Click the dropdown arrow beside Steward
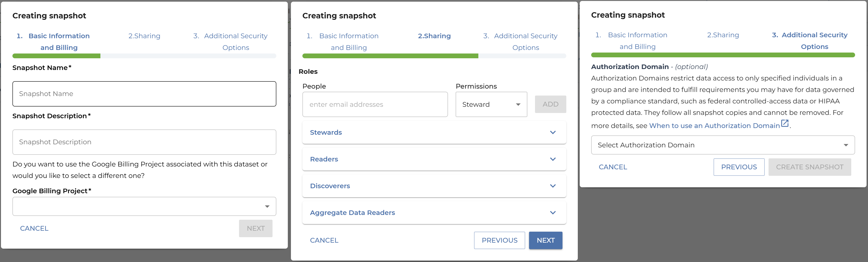868x262 pixels. coord(518,105)
